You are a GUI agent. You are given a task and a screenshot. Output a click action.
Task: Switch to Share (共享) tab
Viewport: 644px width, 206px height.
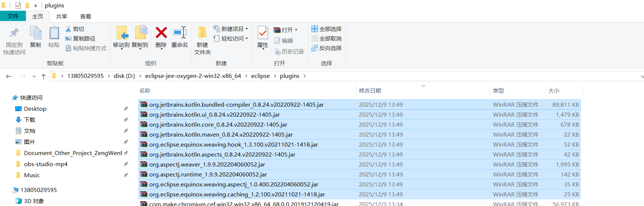pos(62,17)
